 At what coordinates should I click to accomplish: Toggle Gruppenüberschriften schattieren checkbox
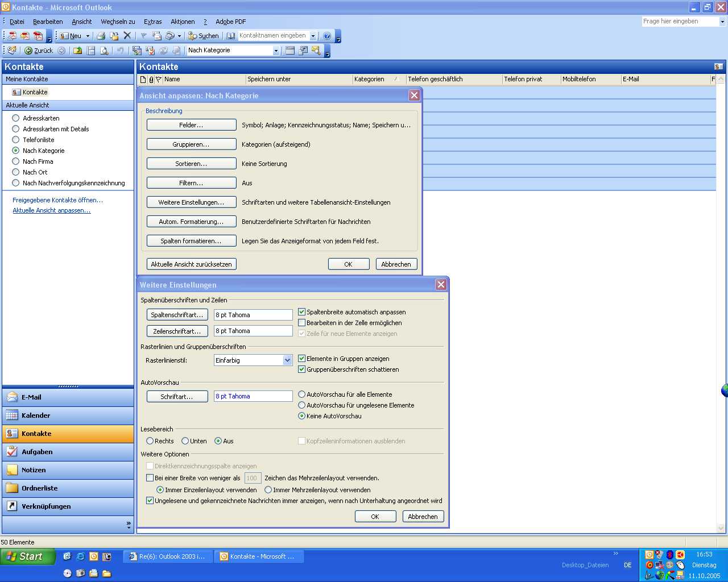tap(302, 369)
